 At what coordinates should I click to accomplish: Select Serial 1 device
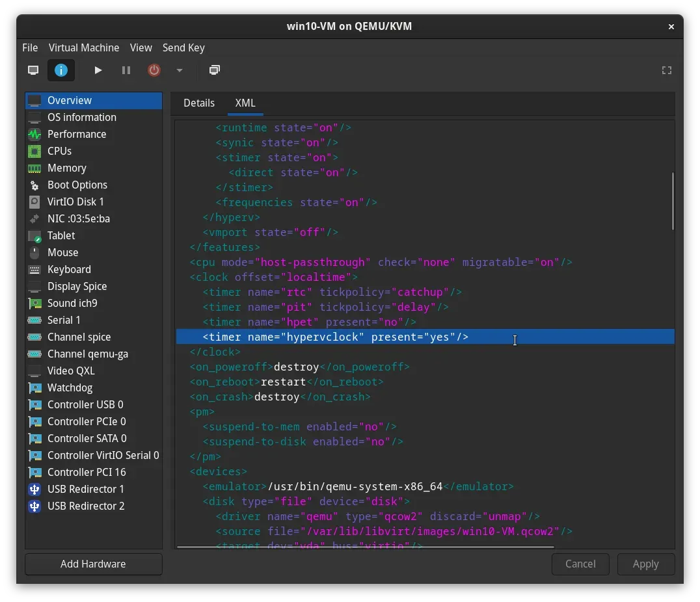click(94, 321)
